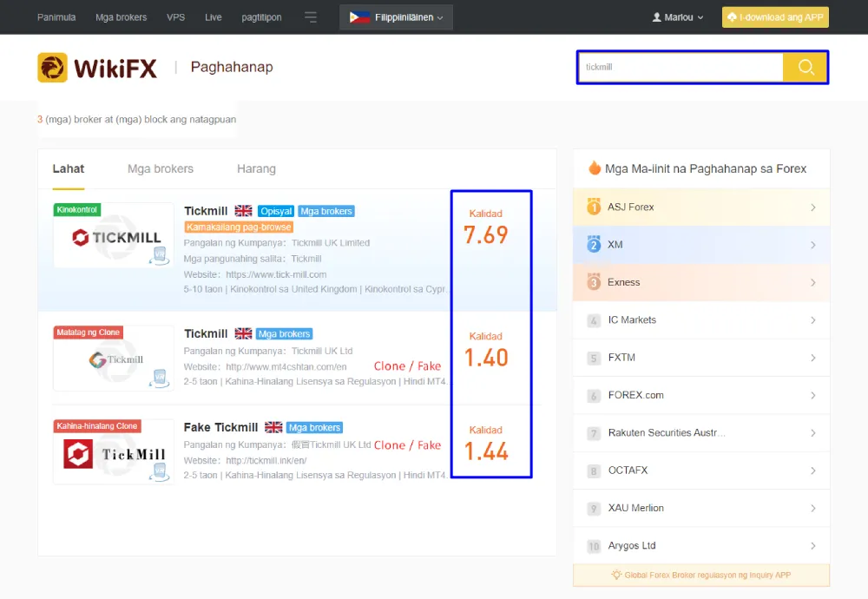
Task: Click the Paghahanap page heading
Action: [232, 67]
